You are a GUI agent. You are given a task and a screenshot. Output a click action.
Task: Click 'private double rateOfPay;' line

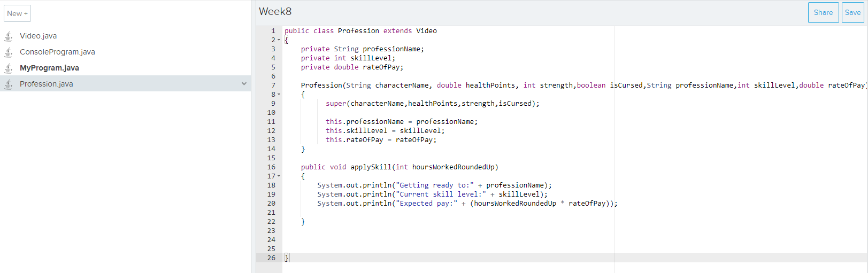(352, 67)
